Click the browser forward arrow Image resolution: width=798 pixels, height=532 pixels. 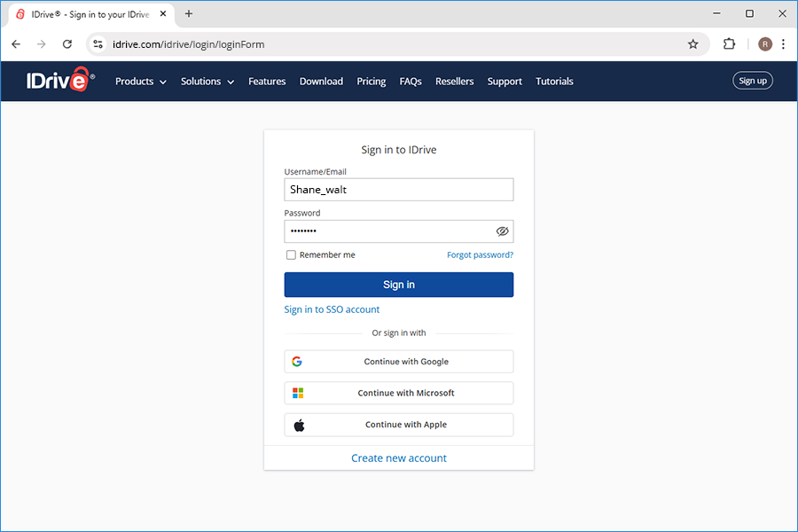coord(41,44)
